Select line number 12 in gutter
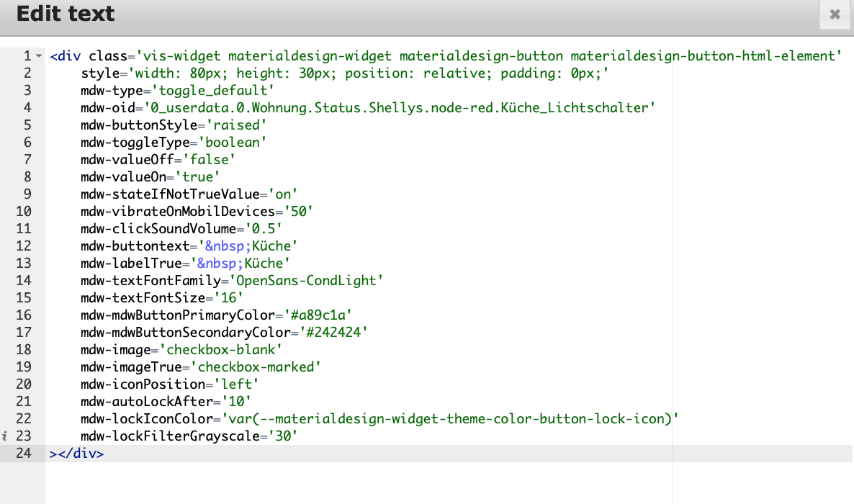854x504 pixels. click(24, 246)
